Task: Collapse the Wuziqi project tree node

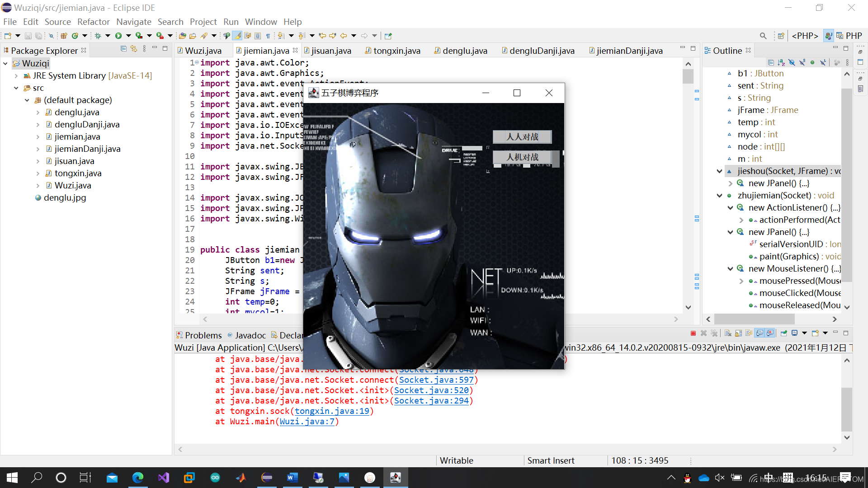Action: pos(5,64)
